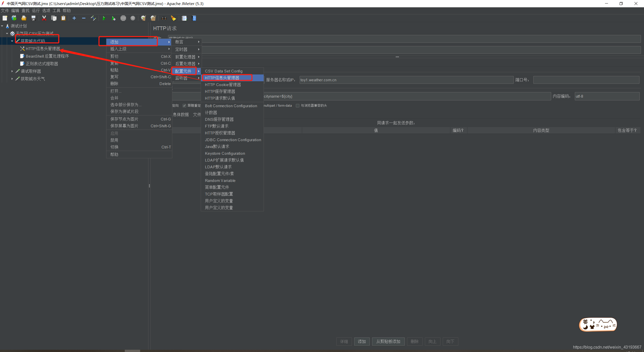Click the 添加 button below the parameters table
644x352 pixels.
point(361,341)
